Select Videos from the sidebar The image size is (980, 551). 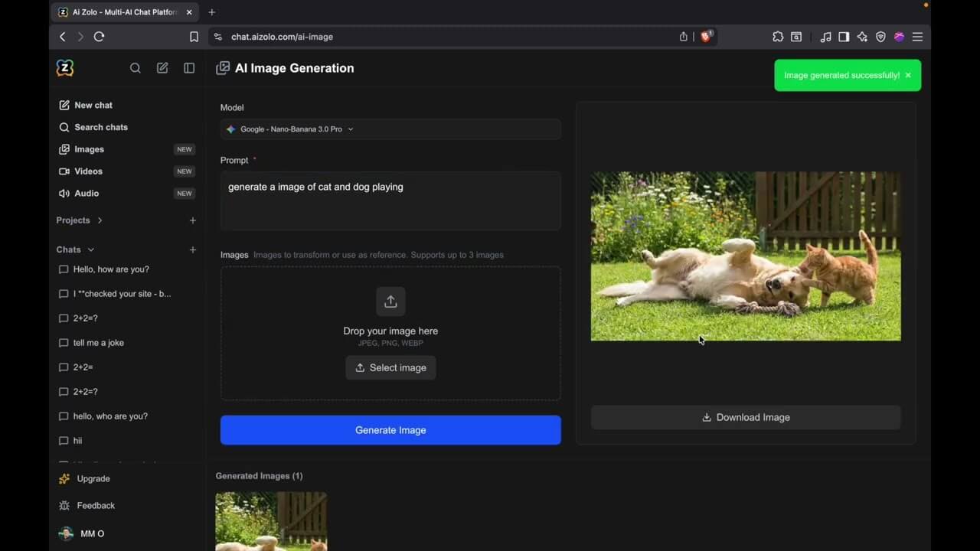pyautogui.click(x=88, y=171)
